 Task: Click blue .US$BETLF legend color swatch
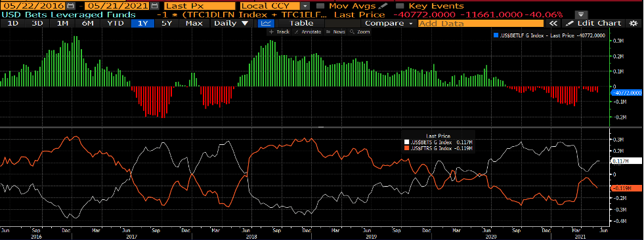(x=496, y=35)
